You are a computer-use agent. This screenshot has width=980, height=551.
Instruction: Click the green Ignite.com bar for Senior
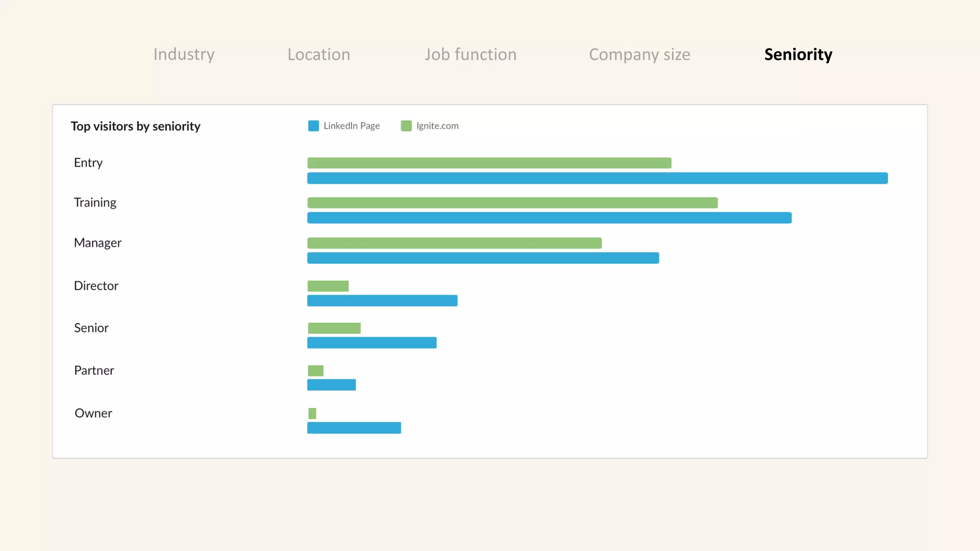tap(334, 328)
